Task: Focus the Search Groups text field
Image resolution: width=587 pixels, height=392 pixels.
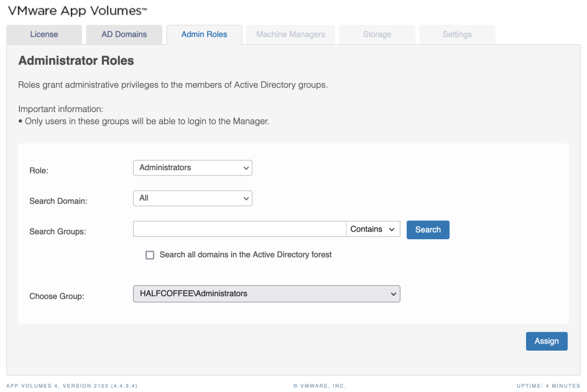Action: pos(240,229)
